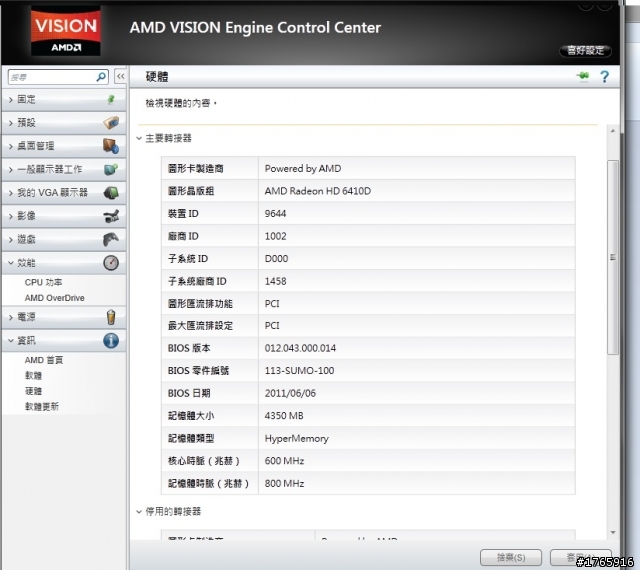Viewport: 640px width, 570px height.
Task: Select vendor ID value 1002
Action: [276, 236]
